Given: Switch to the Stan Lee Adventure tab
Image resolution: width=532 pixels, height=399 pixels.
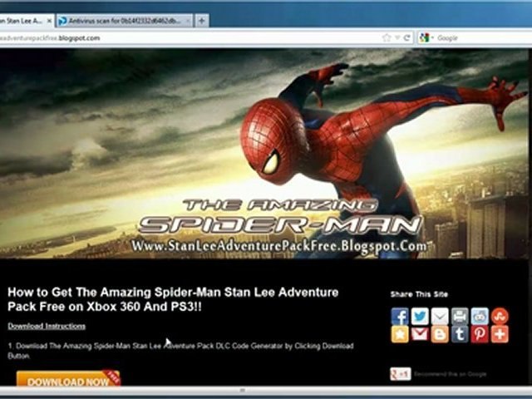Looking at the screenshot, I should pos(26,21).
